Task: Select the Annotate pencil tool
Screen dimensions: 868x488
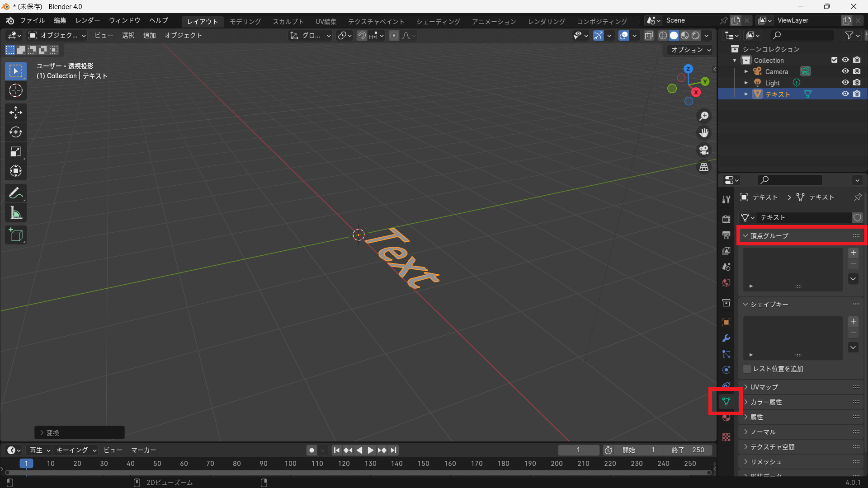Action: 16,193
